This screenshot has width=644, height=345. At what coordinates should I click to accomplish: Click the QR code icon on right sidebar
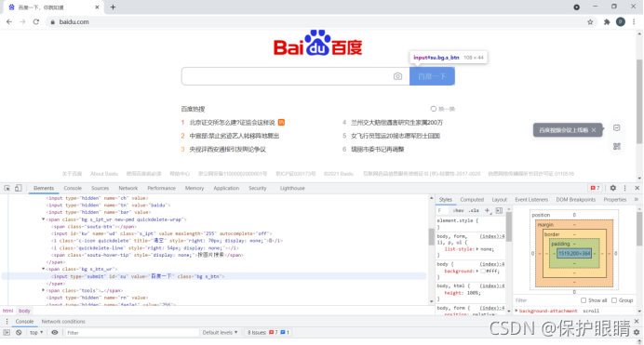pyautogui.click(x=616, y=146)
